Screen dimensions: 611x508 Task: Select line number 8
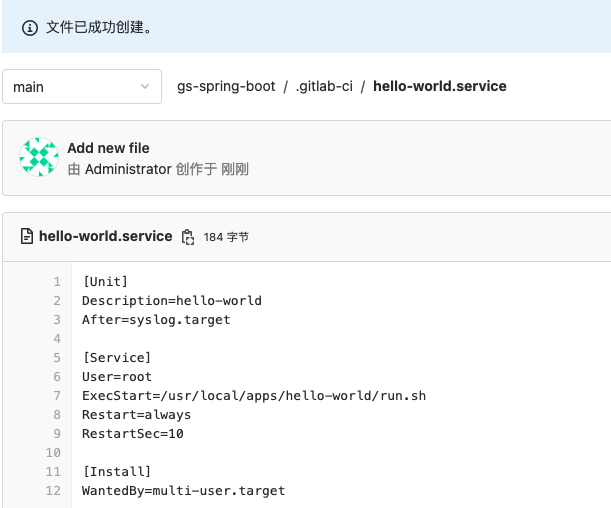[57, 415]
